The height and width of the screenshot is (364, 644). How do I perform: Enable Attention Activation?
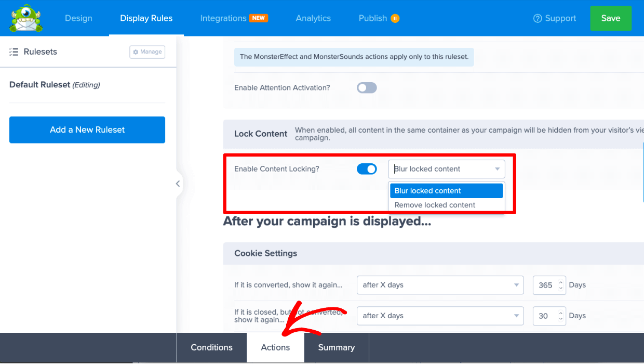367,87
